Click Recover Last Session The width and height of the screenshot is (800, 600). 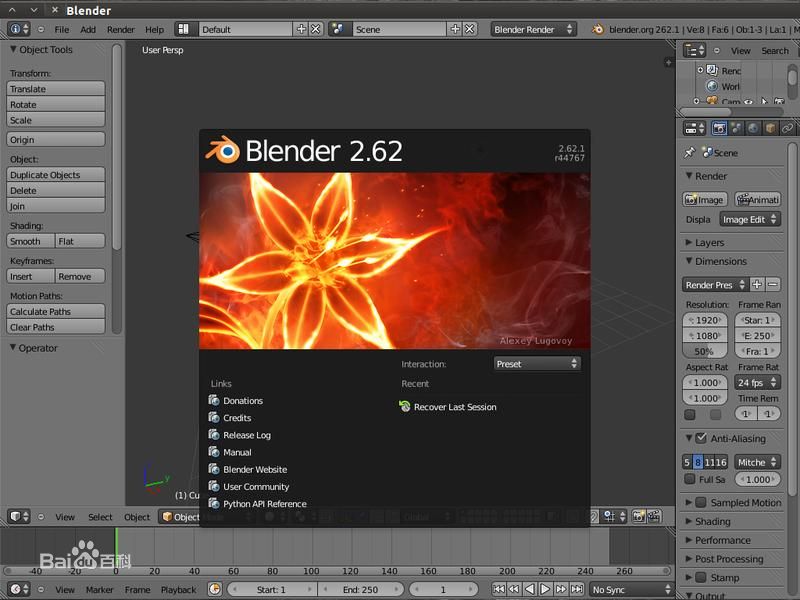click(x=455, y=407)
